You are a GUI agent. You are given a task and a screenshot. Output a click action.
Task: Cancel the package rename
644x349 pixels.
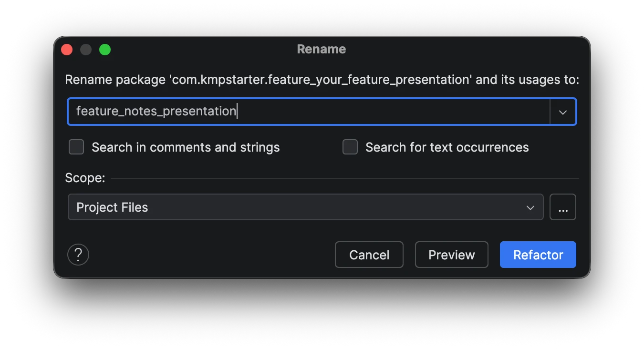[369, 255]
